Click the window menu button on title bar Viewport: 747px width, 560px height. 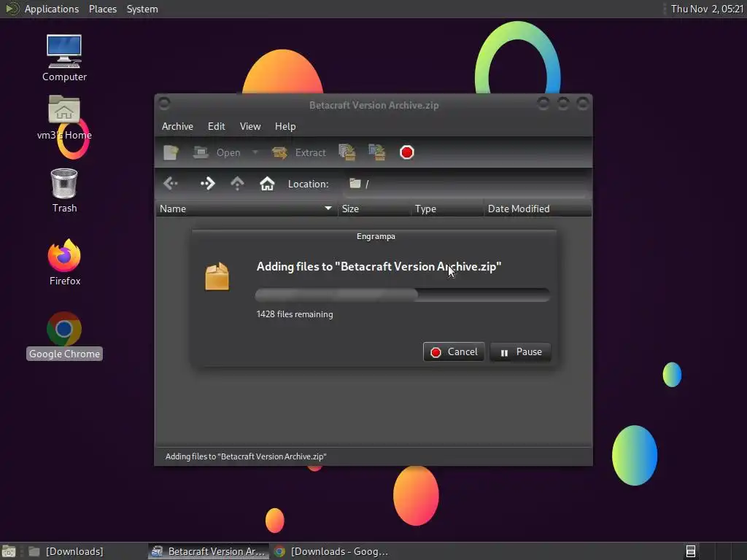click(x=164, y=103)
